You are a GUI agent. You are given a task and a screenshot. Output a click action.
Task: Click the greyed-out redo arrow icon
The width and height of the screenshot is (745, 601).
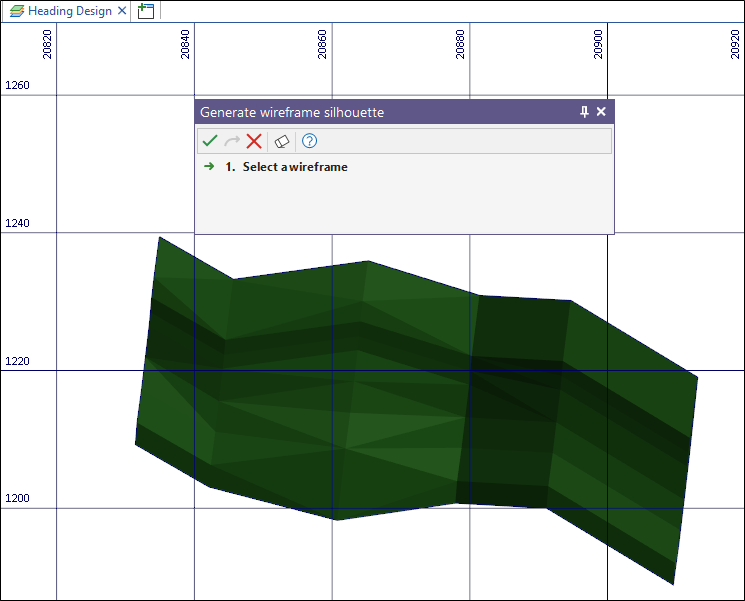232,141
